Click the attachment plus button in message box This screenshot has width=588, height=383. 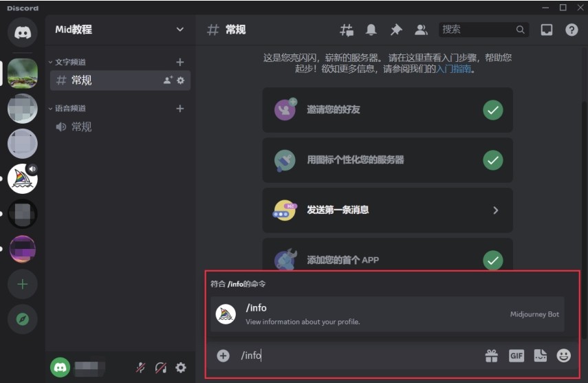tap(223, 355)
